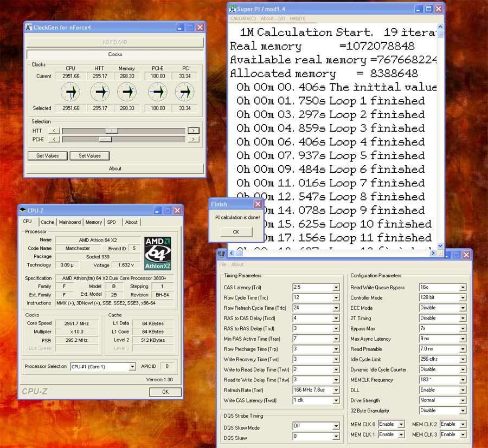Click the About button in ClockGen

tap(115, 168)
